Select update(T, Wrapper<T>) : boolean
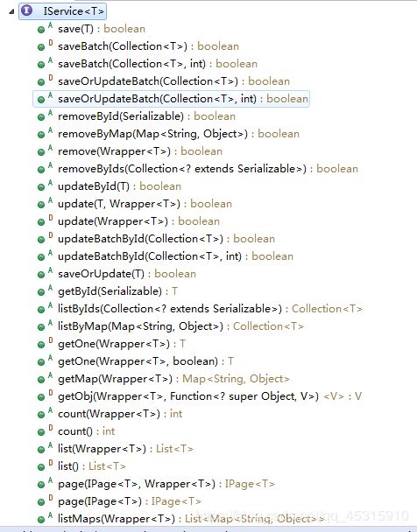 click(x=145, y=204)
